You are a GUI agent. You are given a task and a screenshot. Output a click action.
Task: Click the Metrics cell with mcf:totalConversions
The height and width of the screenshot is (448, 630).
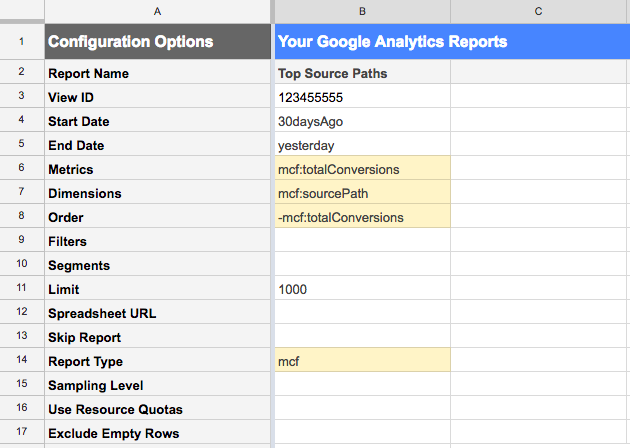[x=361, y=169]
